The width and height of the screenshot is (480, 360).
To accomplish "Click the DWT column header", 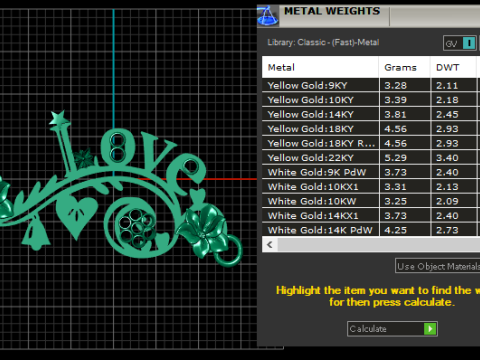I will pos(453,67).
